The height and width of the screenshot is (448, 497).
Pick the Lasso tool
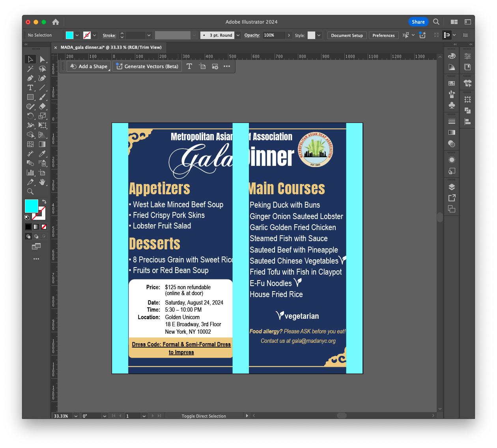42,69
